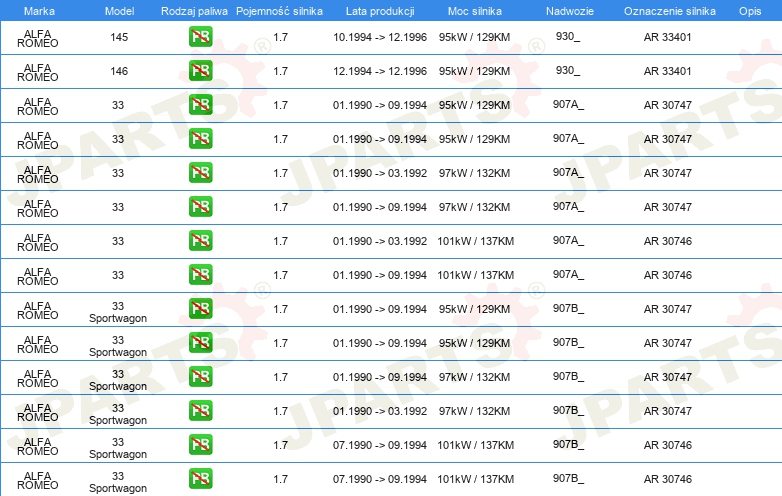Click fuel icon for Sportwagon 97kW 01.1990-03.1992 row
This screenshot has height=496, width=782.
click(x=200, y=411)
